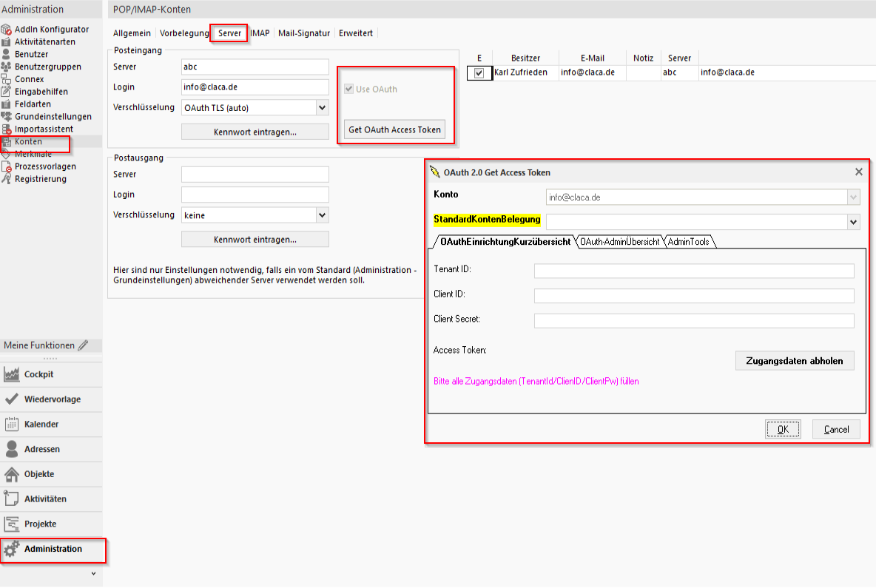Click the Client ID field
Viewport: 876px width, 588px height.
click(x=694, y=295)
